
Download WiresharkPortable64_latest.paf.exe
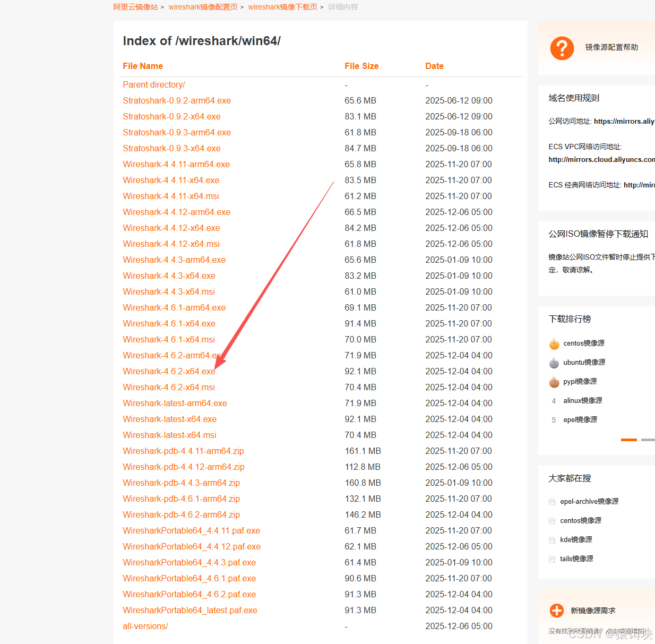point(190,610)
